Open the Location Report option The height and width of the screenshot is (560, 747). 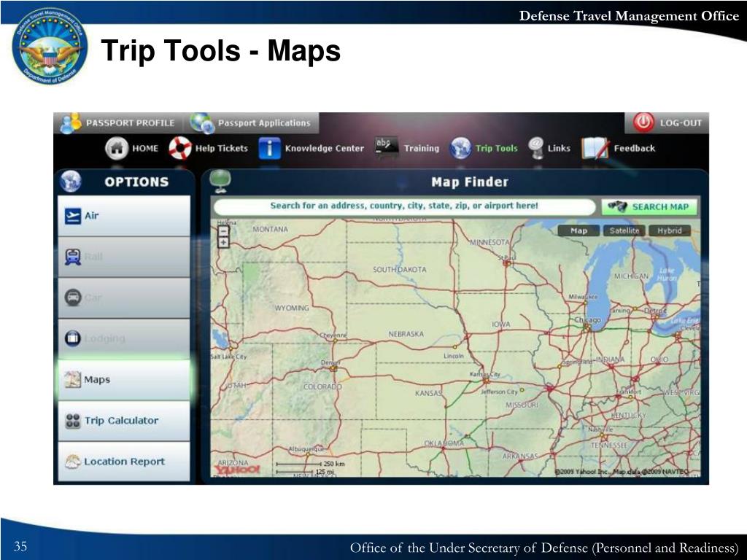coord(124,462)
